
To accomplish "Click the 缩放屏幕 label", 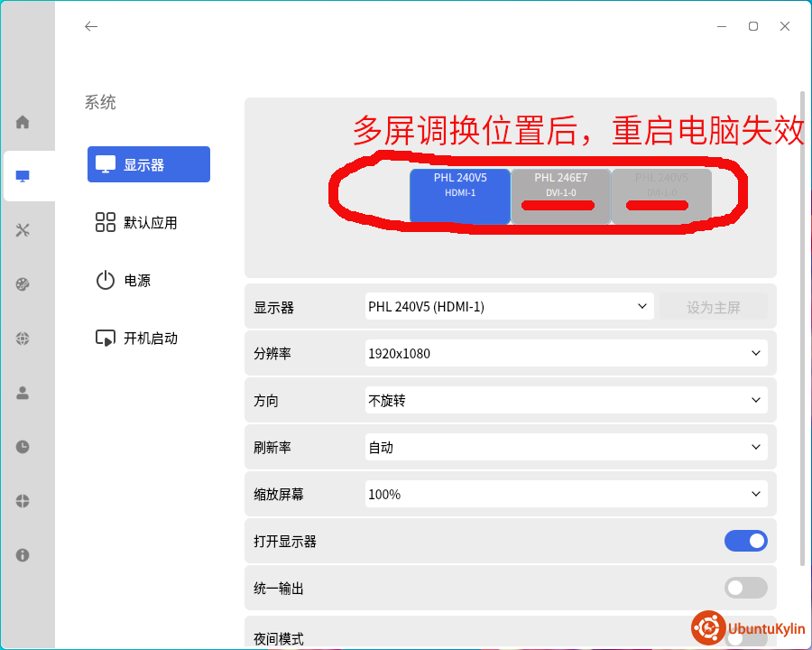I will coord(279,495).
